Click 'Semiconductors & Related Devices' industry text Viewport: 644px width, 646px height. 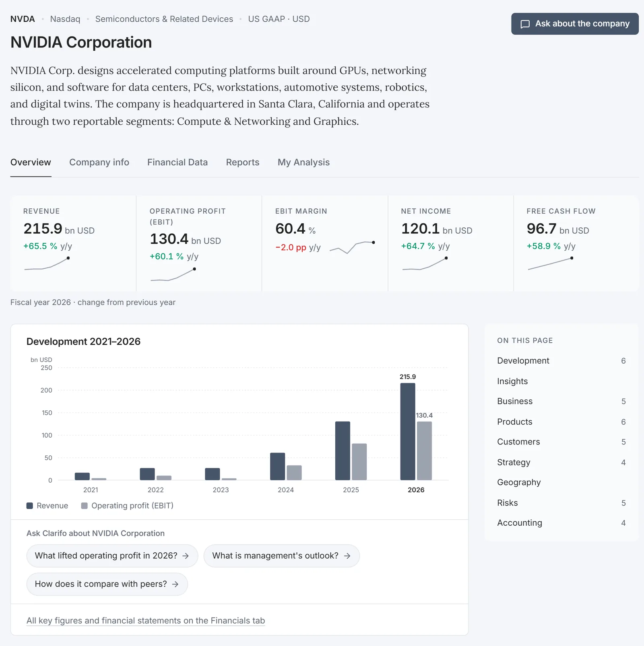[164, 19]
